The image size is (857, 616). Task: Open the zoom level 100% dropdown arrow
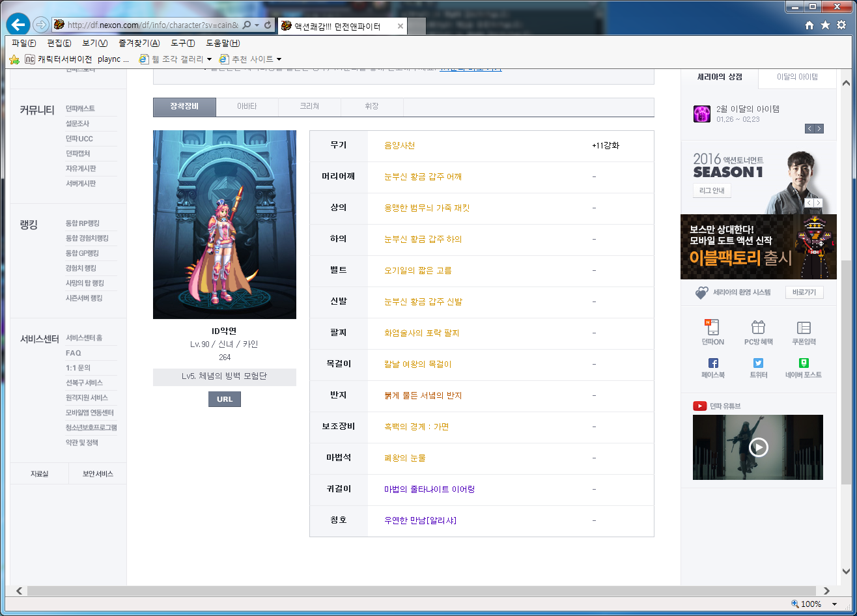pyautogui.click(x=834, y=604)
